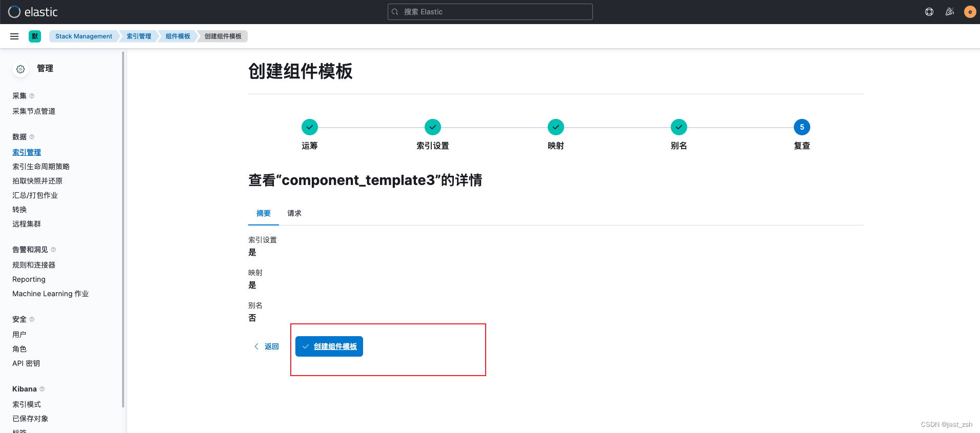
Task: Click the 创建组件模板 submit button
Action: (329, 346)
